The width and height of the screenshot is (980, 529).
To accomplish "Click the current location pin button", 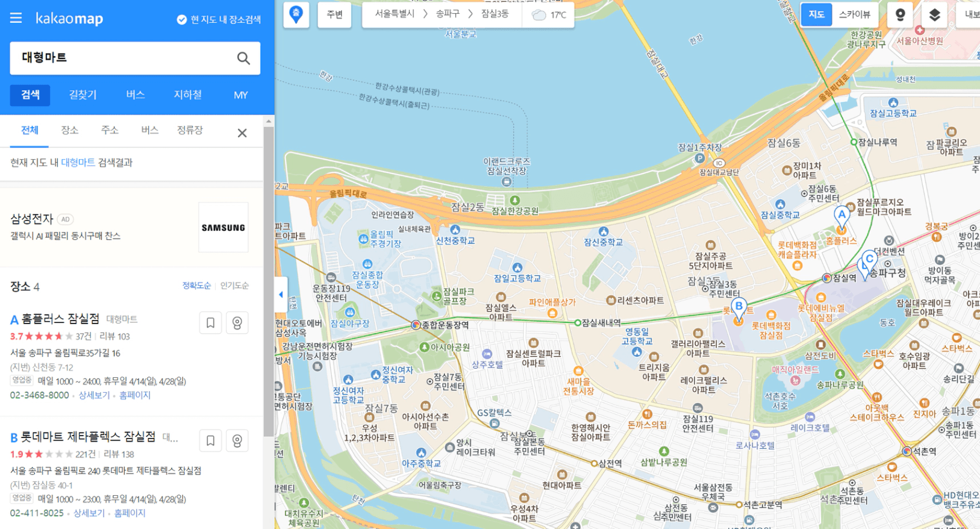I will click(x=296, y=14).
